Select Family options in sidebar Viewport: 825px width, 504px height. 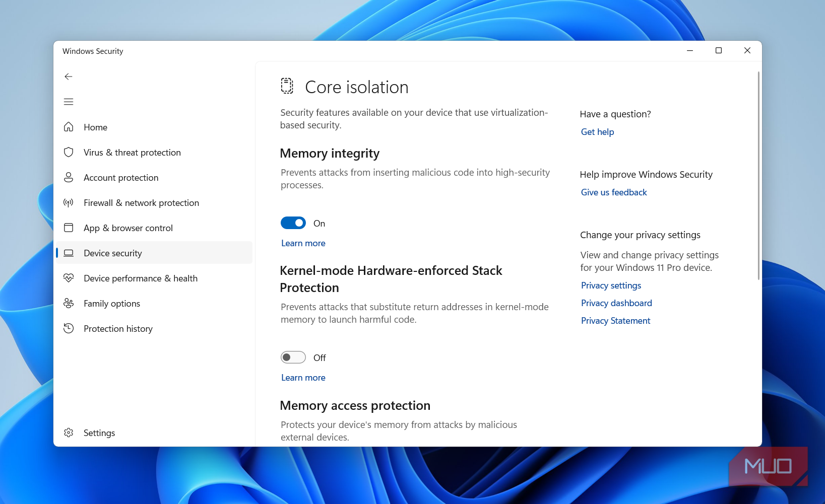(x=154, y=303)
